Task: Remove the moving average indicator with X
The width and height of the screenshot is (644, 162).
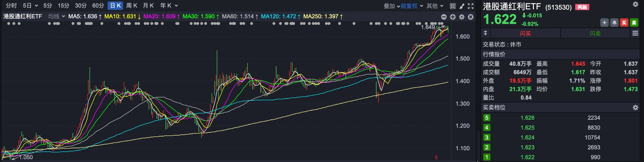Action: pyautogui.click(x=471, y=17)
